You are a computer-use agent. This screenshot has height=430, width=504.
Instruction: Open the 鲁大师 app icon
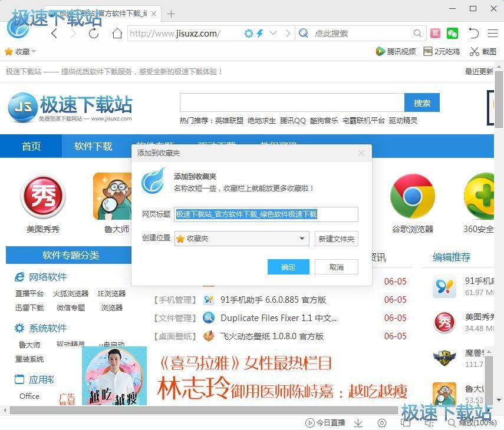112,196
